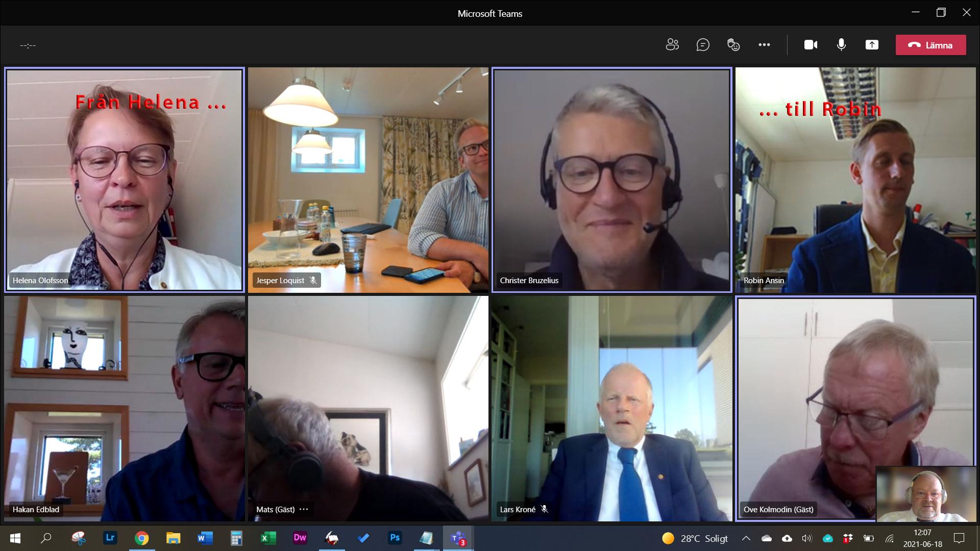
Task: Open Windows notification center
Action: click(x=959, y=538)
